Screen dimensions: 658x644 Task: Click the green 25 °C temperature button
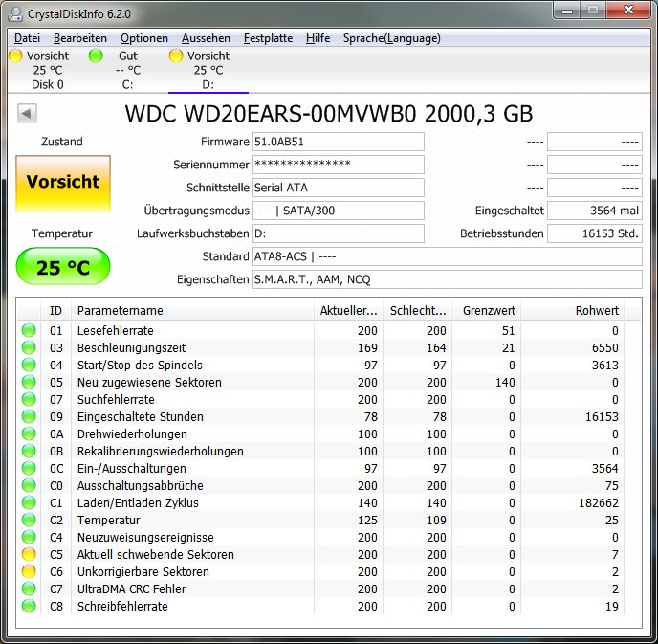[63, 267]
